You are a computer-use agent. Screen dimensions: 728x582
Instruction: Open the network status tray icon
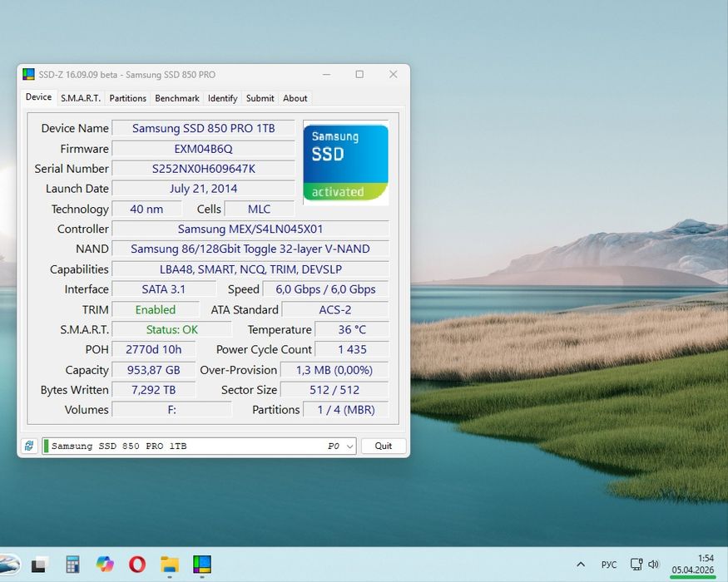(636, 565)
